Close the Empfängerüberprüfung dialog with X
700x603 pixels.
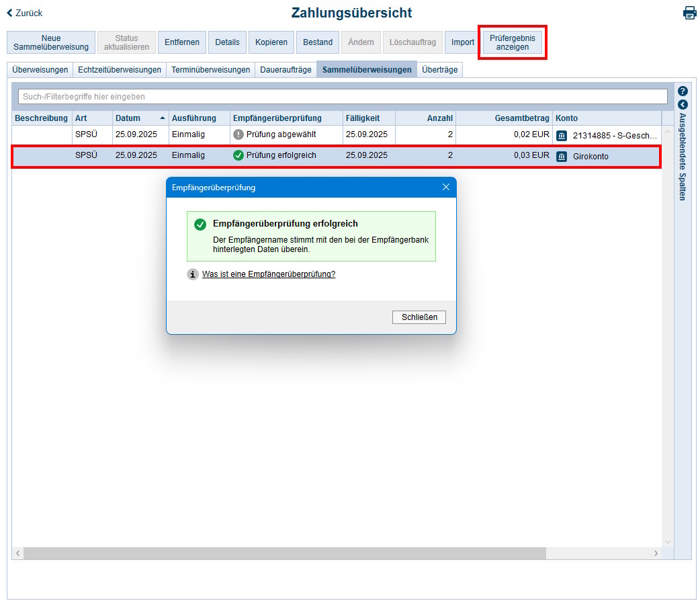(x=445, y=188)
